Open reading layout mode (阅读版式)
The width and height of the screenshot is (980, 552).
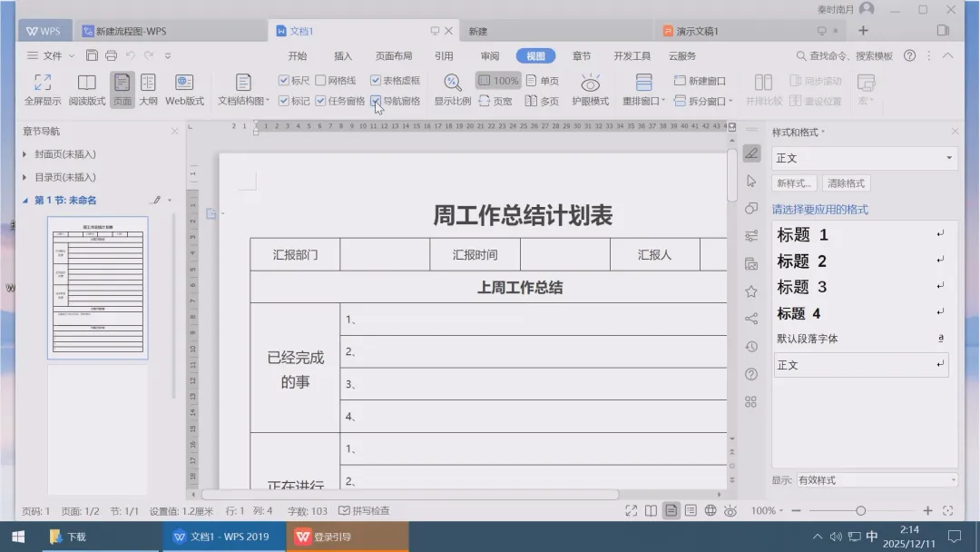pos(86,89)
